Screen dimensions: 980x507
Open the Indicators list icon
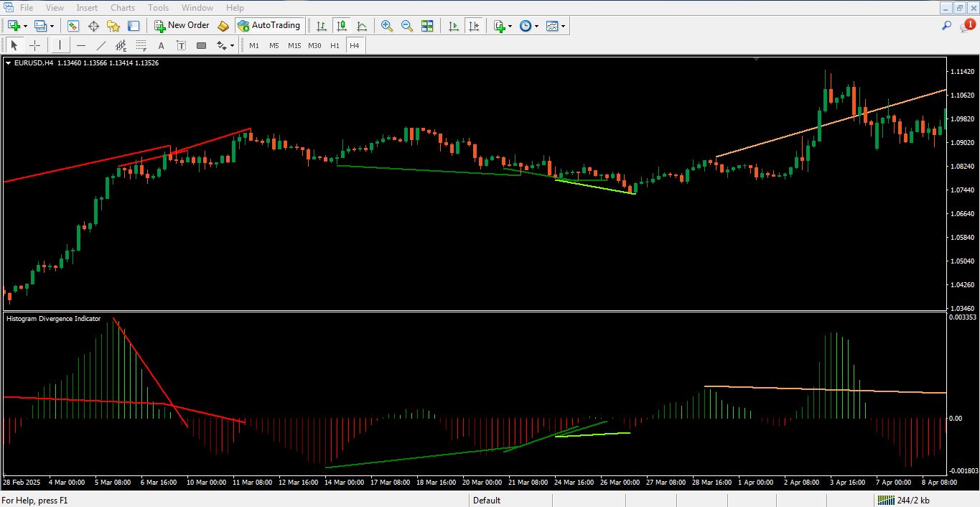click(500, 26)
